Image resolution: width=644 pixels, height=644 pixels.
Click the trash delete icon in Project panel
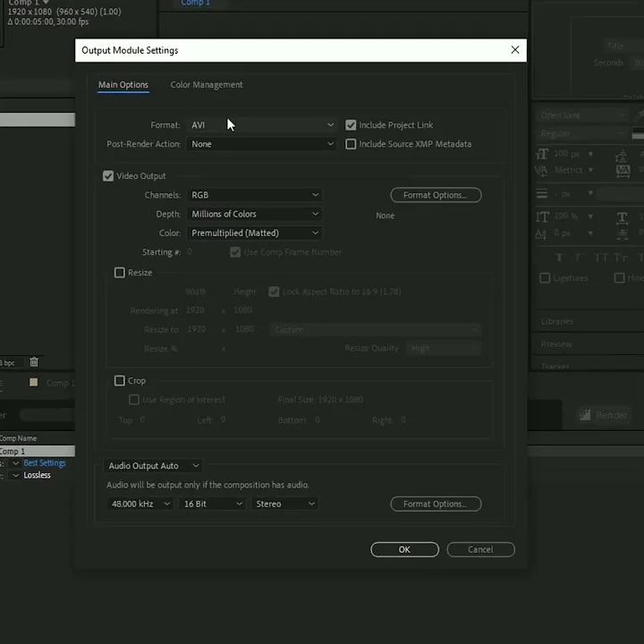34,362
